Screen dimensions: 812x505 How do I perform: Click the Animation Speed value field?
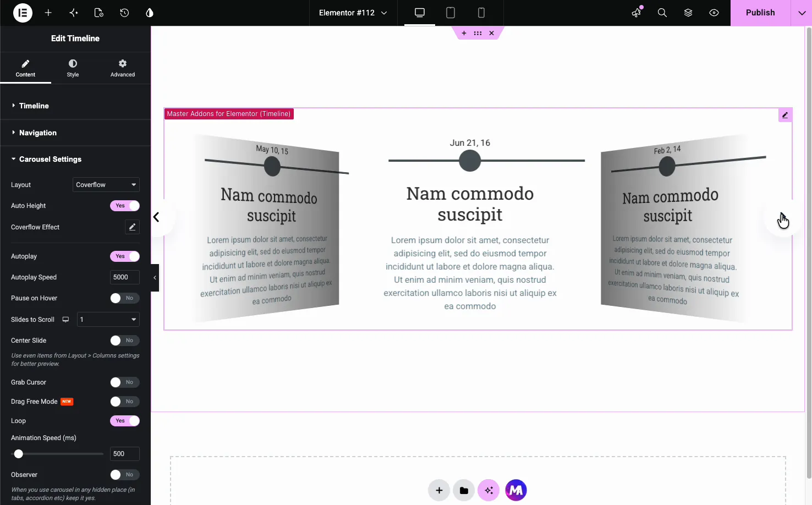125,454
